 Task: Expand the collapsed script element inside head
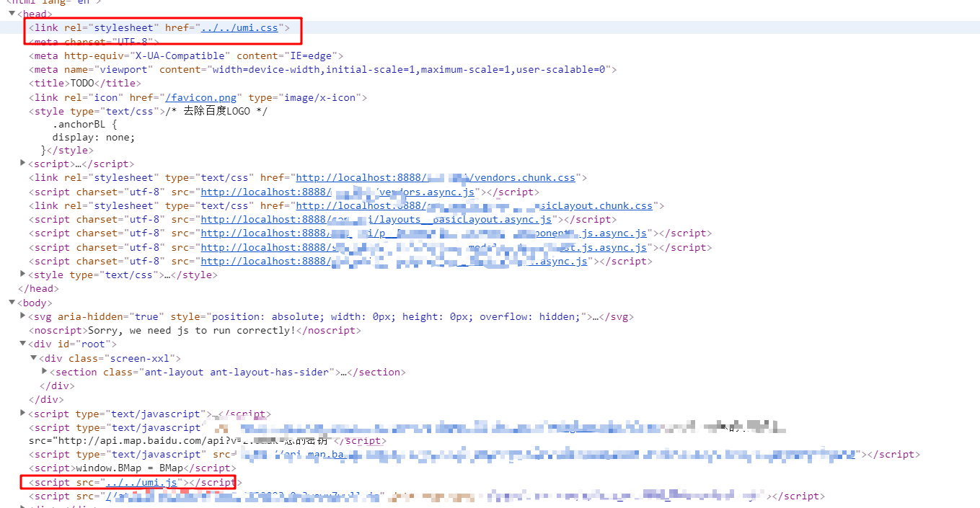pos(22,164)
